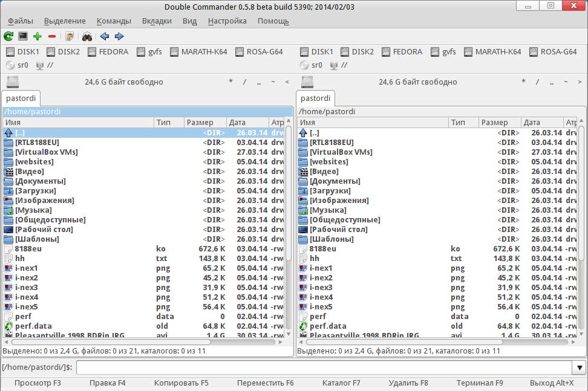The height and width of the screenshot is (391, 588).
Task: Click the red minus unselect-group icon
Action: click(52, 36)
